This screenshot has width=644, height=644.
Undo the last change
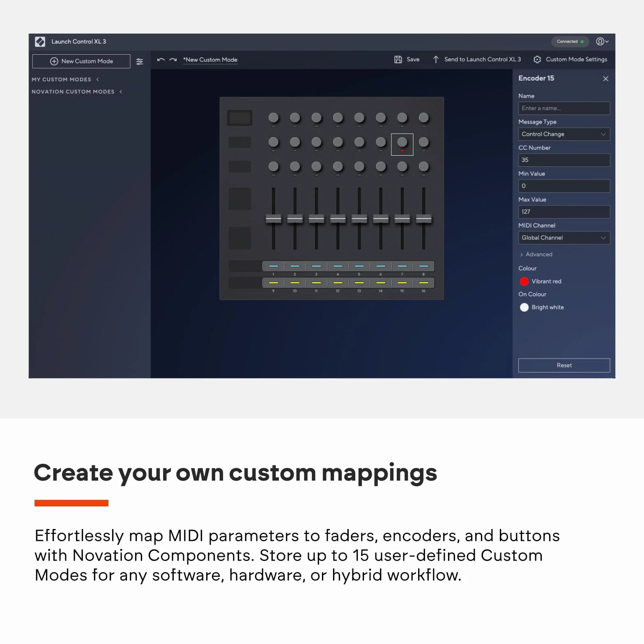tap(161, 60)
